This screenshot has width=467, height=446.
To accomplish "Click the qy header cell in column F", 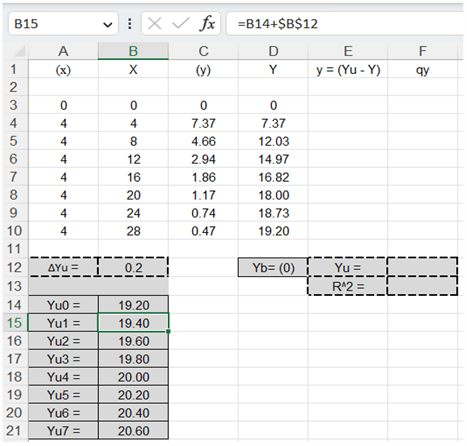I will click(422, 70).
